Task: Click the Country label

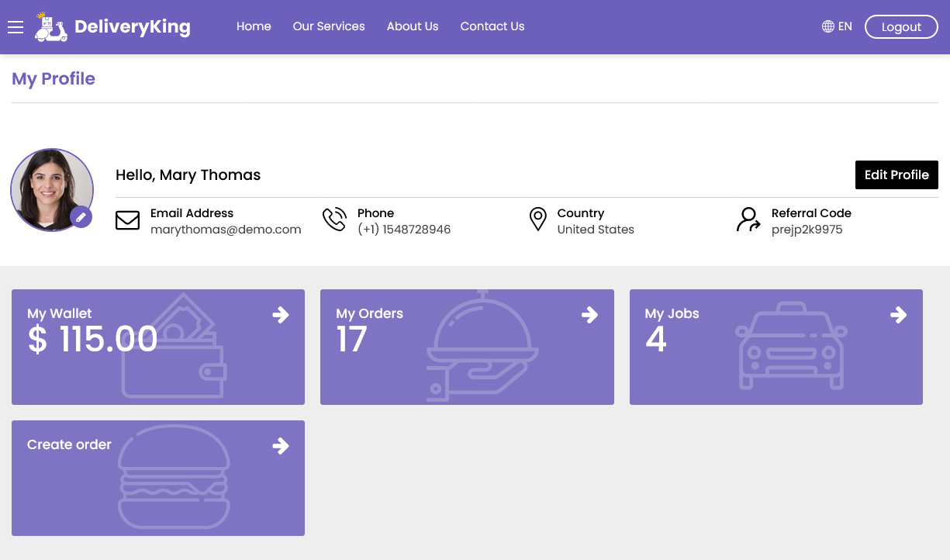Action: [580, 213]
